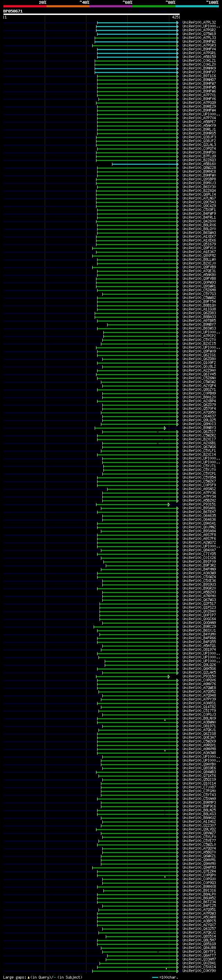Click the purple ~60% identity legend segment
The height and width of the screenshot is (980, 222).
pyautogui.click(x=111, y=6)
